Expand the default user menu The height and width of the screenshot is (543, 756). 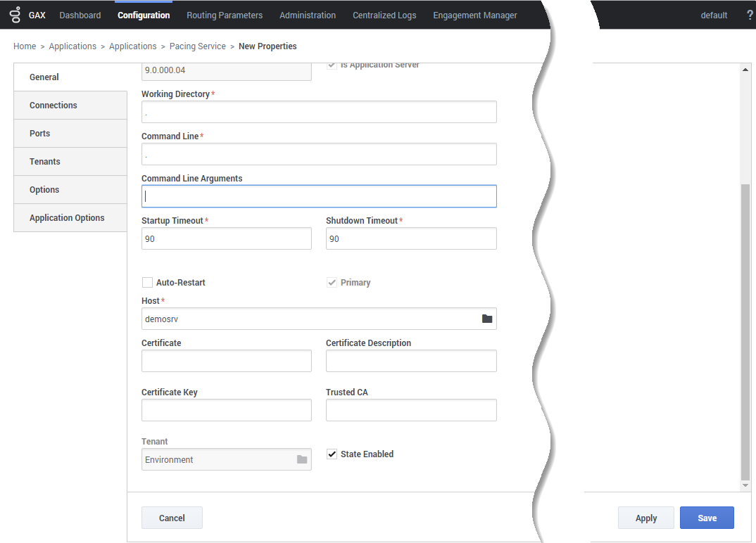pyautogui.click(x=714, y=15)
